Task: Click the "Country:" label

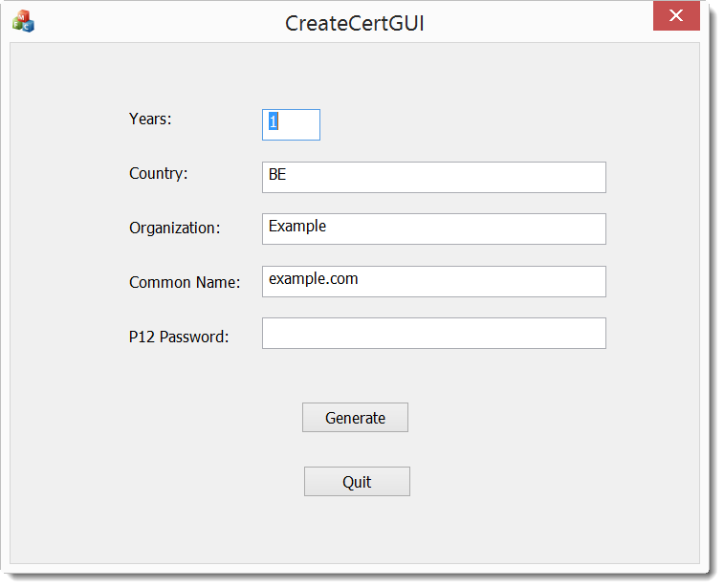Action: pos(158,174)
